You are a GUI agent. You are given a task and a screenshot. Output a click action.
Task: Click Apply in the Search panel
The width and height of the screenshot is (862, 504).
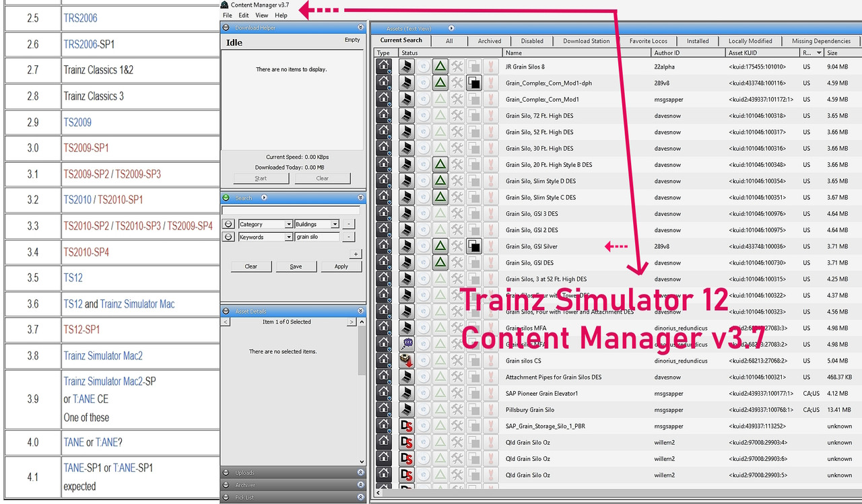coord(341,266)
